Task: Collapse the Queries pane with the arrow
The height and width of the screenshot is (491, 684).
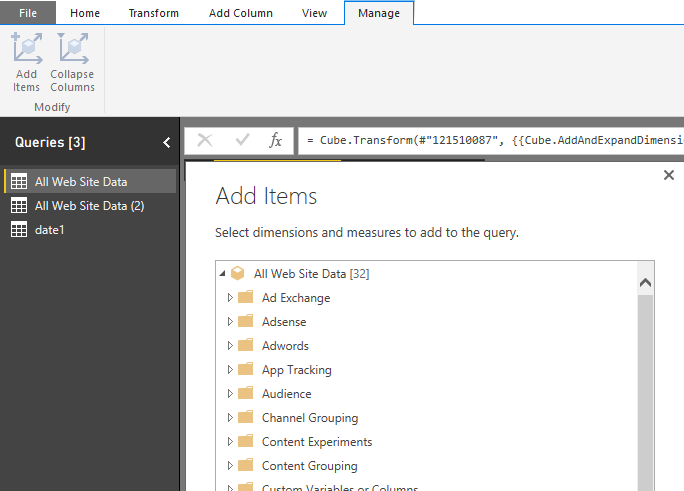Action: click(x=167, y=143)
